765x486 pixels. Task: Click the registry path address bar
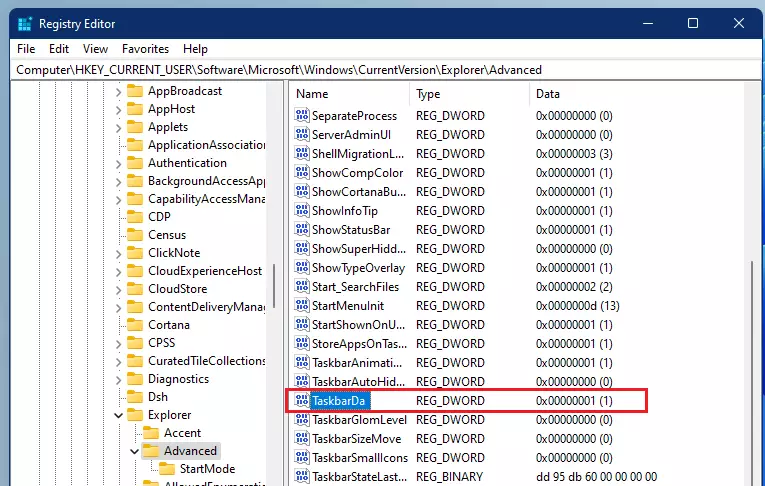385,70
